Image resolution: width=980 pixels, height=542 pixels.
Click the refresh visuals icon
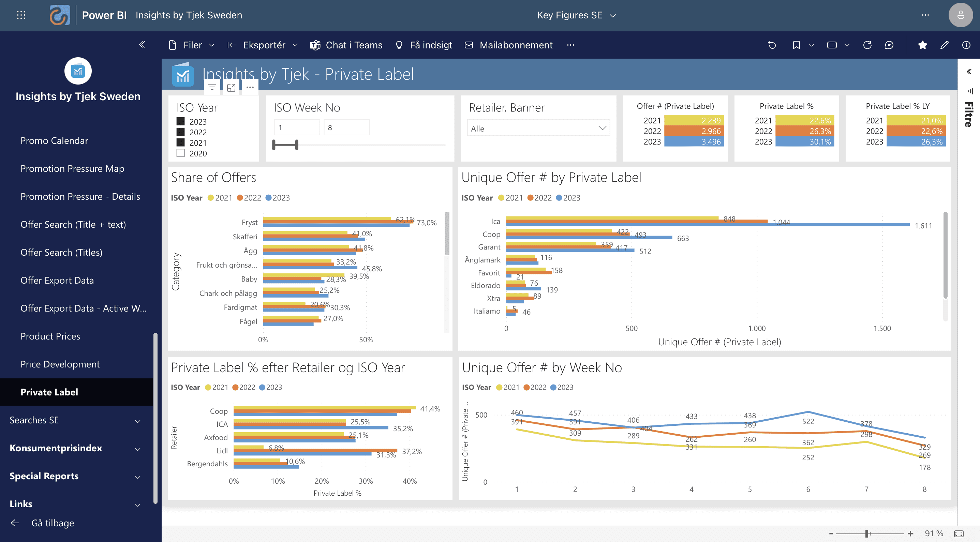coord(867,45)
